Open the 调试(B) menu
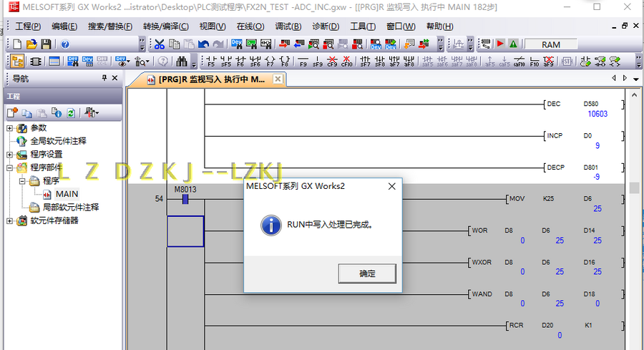 [x=288, y=26]
